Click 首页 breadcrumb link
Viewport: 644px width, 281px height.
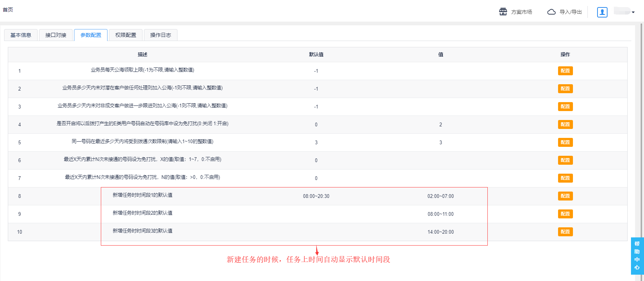click(x=8, y=10)
